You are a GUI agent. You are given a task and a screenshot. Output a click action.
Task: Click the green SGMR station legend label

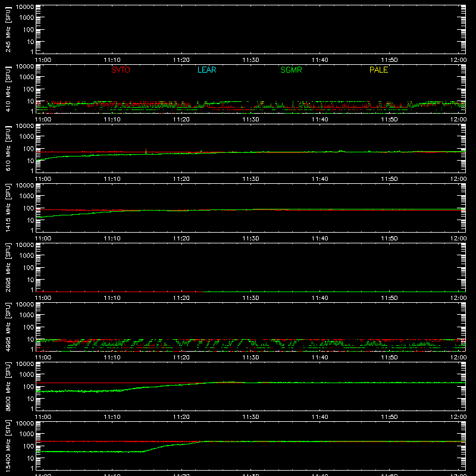point(291,70)
